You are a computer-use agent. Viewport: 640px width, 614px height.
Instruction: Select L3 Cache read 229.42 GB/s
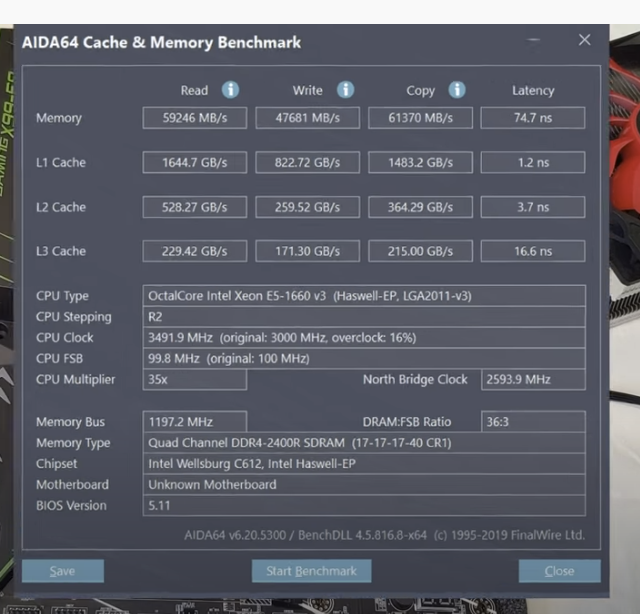[195, 251]
